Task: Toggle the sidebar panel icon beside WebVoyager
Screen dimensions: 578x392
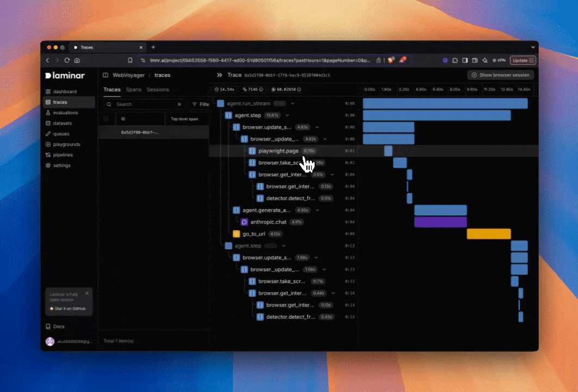Action: [x=106, y=75]
